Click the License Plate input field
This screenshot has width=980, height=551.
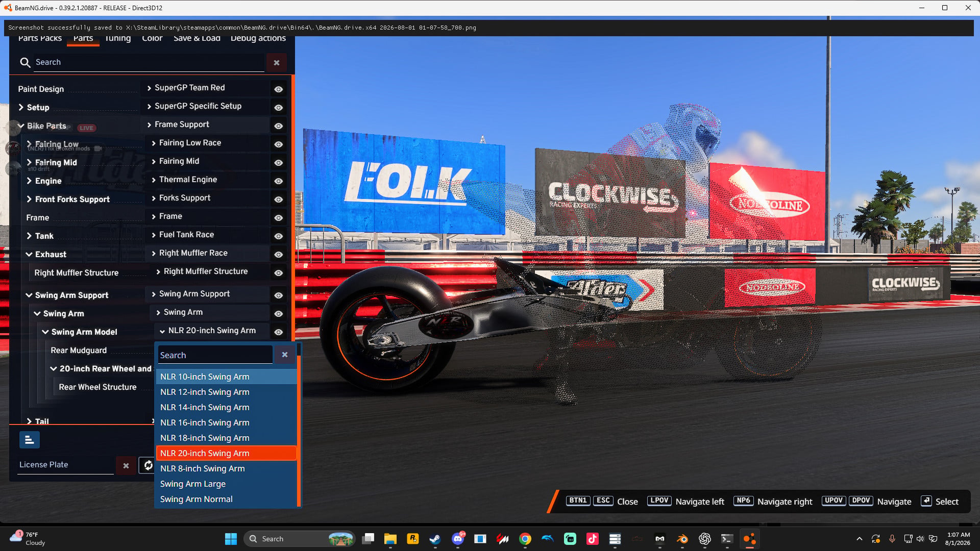click(x=65, y=465)
